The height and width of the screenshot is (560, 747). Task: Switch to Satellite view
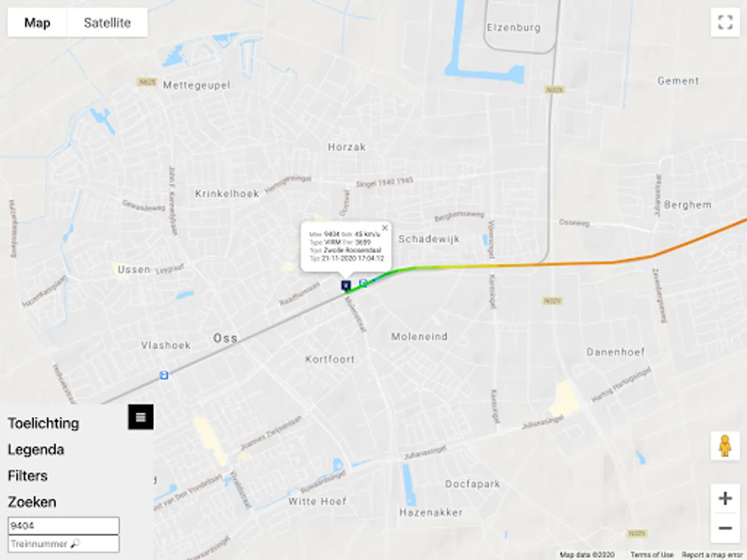coord(107,23)
